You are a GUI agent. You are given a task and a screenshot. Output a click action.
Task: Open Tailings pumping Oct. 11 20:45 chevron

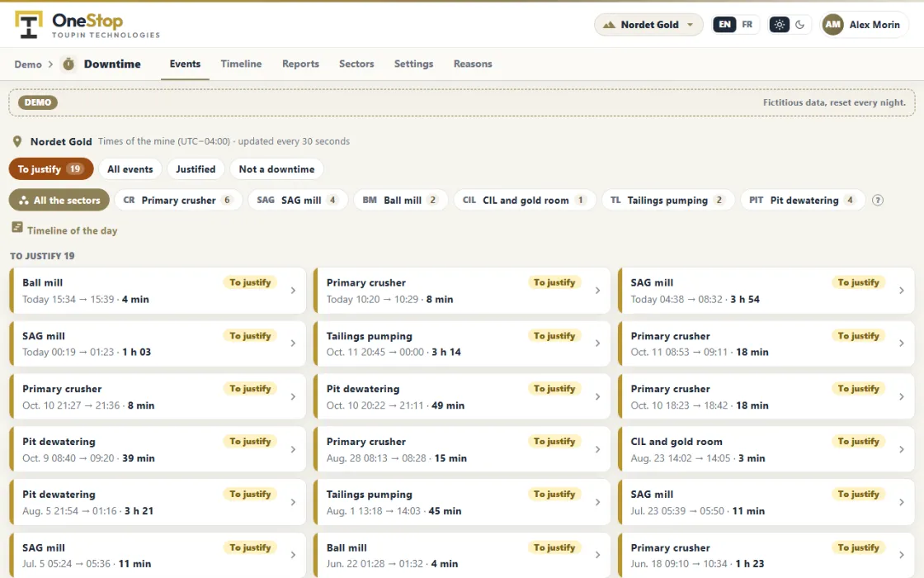coord(597,343)
